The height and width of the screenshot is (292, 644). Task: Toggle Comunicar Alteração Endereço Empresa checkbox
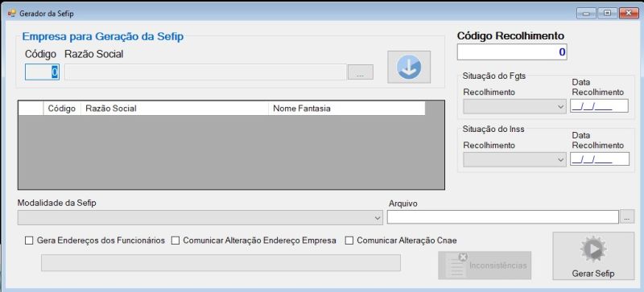175,241
